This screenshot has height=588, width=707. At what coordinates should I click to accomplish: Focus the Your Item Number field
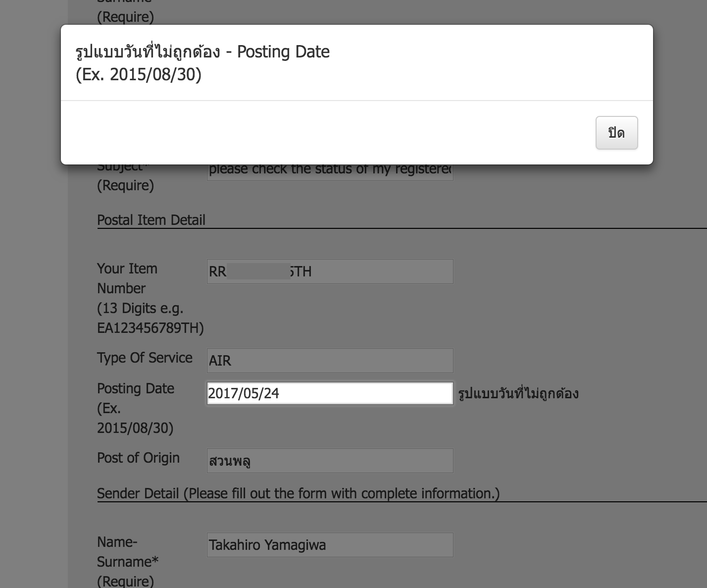pyautogui.click(x=330, y=271)
